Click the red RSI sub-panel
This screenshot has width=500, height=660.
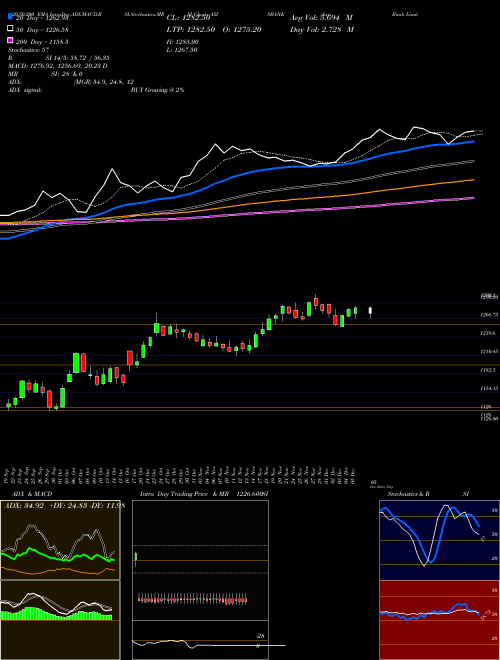(439, 619)
